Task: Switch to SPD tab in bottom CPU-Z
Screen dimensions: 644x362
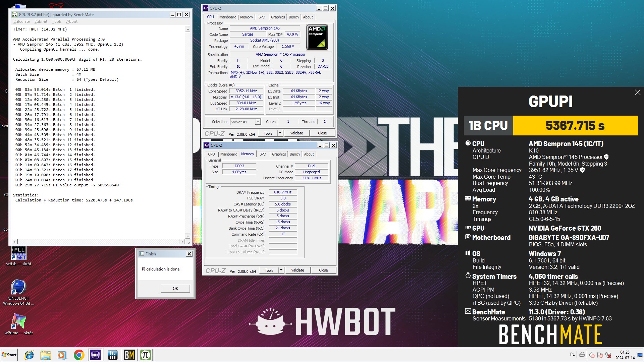Action: tap(263, 154)
